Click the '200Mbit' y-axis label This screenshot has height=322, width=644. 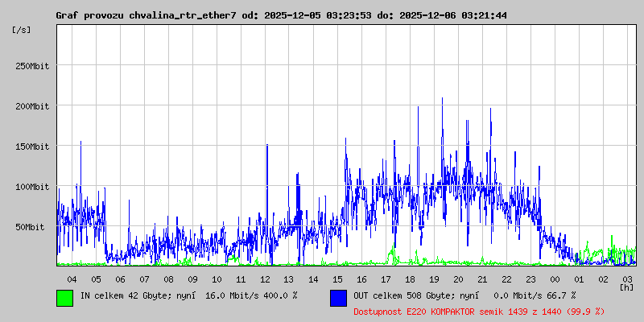tap(32, 106)
